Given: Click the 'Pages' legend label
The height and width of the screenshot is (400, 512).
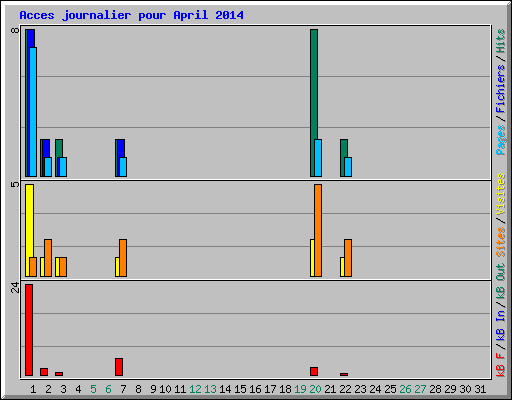Looking at the screenshot, I should [501, 140].
